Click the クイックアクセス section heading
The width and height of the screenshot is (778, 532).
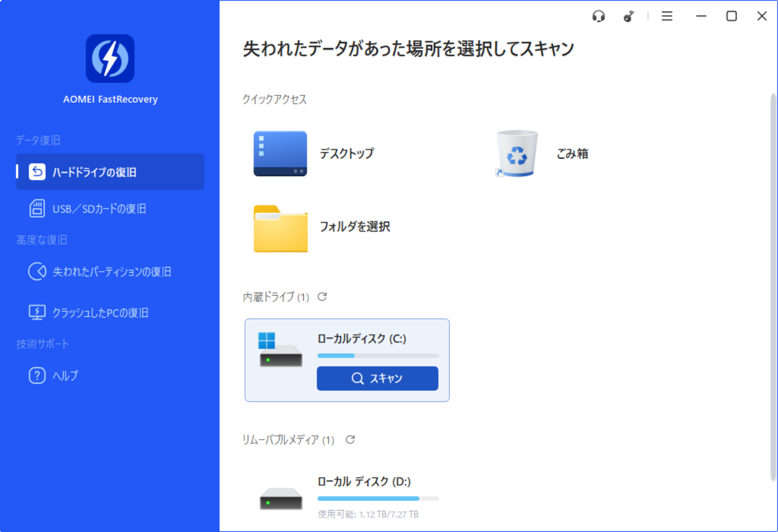click(x=275, y=100)
